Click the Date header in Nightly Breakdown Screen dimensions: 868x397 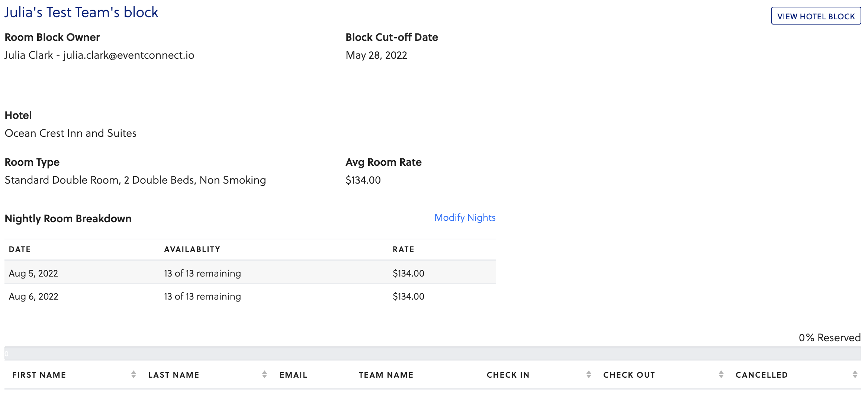20,249
